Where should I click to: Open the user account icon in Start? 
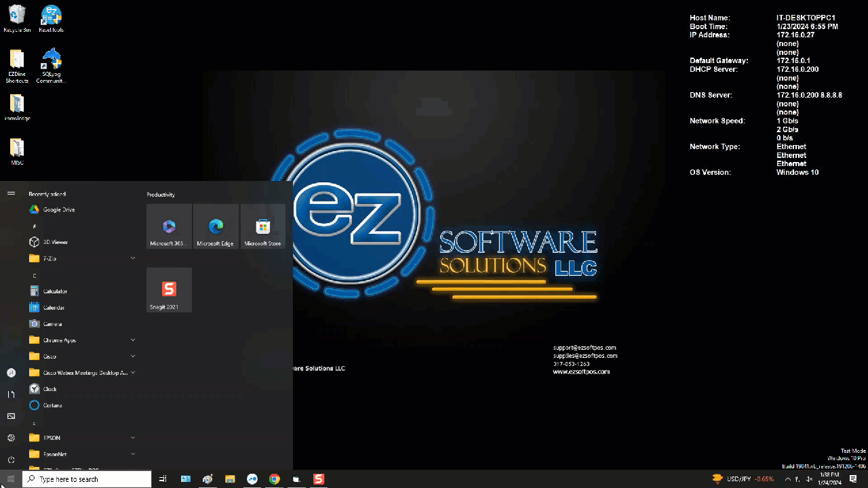tap(11, 373)
